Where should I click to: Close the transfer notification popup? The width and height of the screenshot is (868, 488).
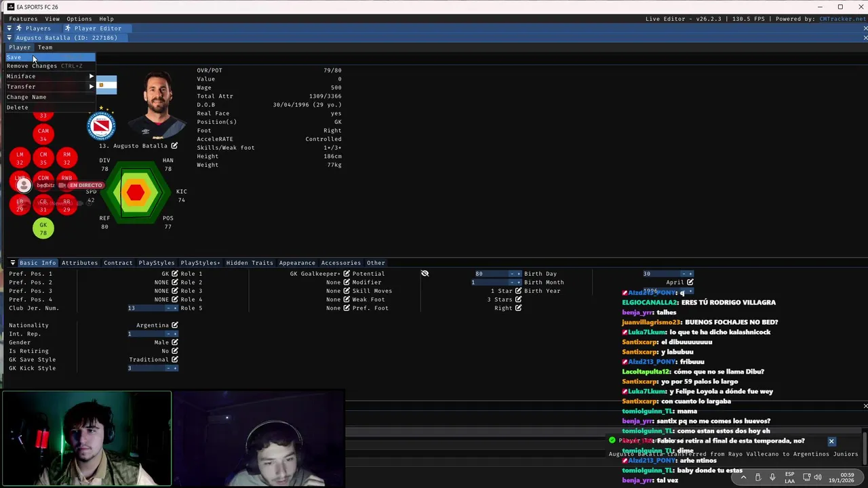click(x=831, y=441)
